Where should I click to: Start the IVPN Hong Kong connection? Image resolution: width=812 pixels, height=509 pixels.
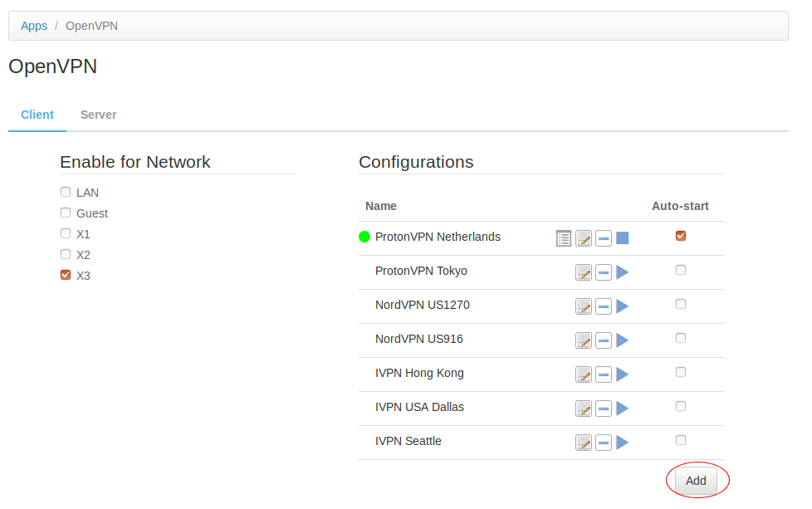pyautogui.click(x=623, y=374)
